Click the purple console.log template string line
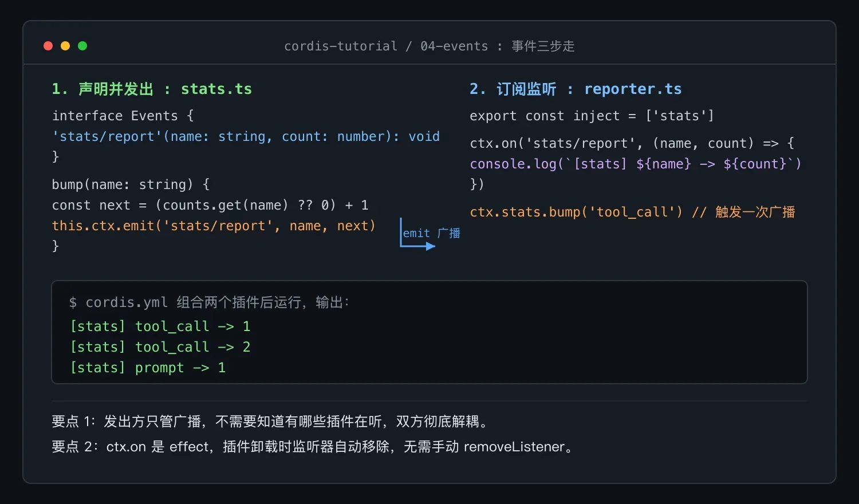The width and height of the screenshot is (859, 504). coord(636,164)
